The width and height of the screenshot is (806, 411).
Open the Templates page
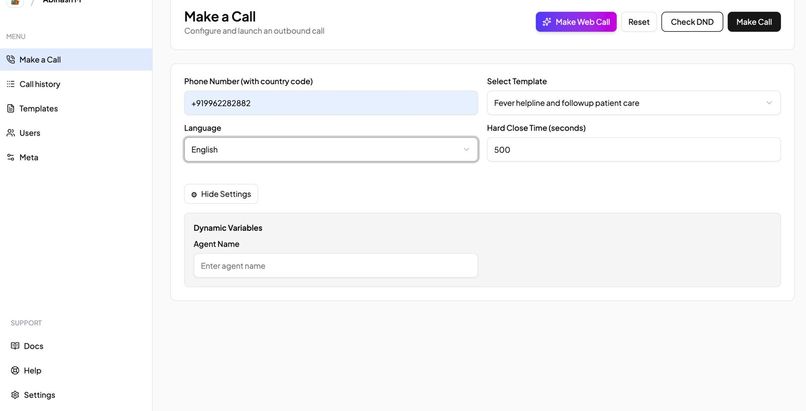pos(76,108)
